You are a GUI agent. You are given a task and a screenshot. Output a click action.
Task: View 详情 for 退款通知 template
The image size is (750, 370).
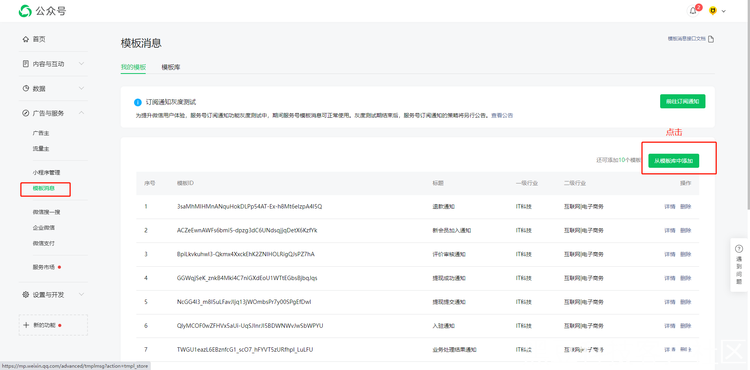pyautogui.click(x=670, y=207)
